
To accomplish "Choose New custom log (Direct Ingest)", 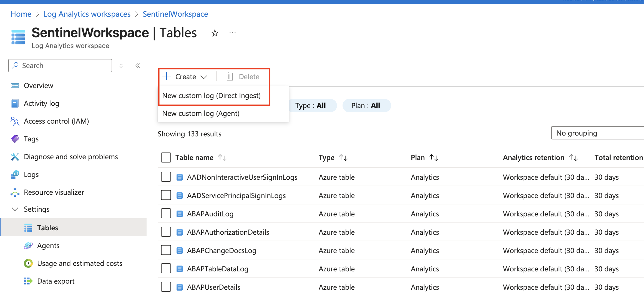I will click(x=211, y=96).
